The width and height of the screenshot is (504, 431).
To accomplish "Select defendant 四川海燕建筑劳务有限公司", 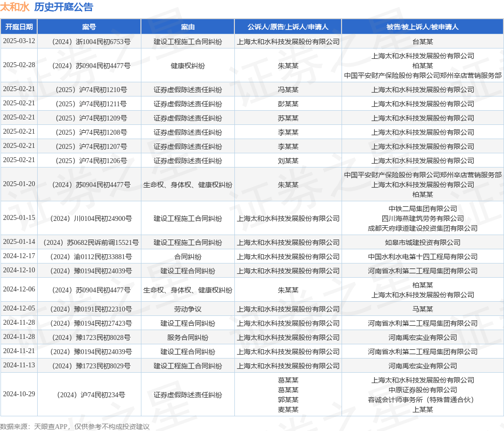I will (423, 218).
